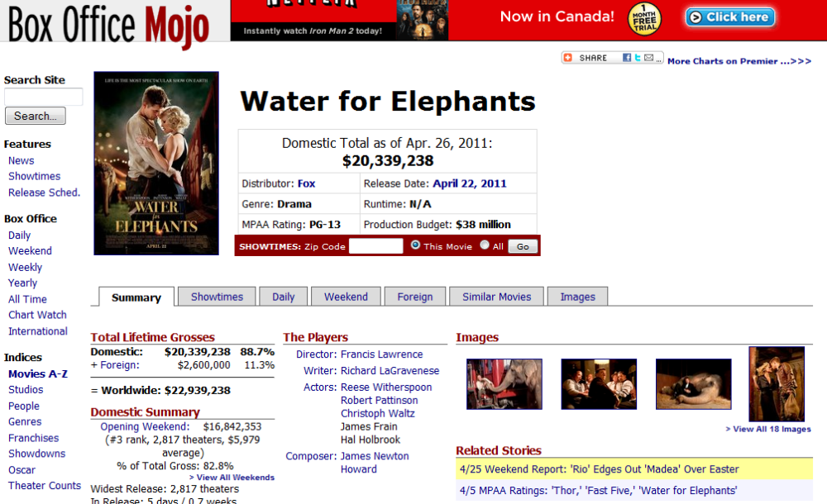The image size is (827, 504).
Task: Switch to the Daily tab
Action: [283, 297]
